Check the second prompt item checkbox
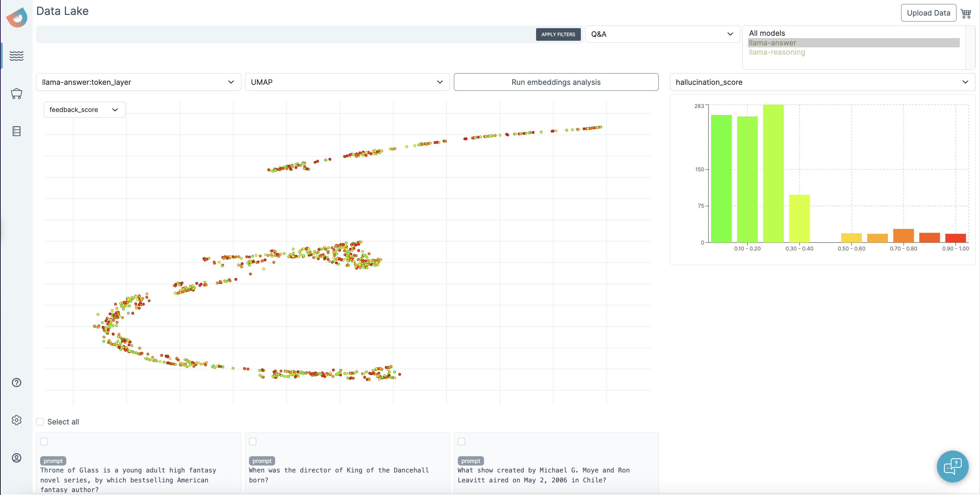 point(252,441)
